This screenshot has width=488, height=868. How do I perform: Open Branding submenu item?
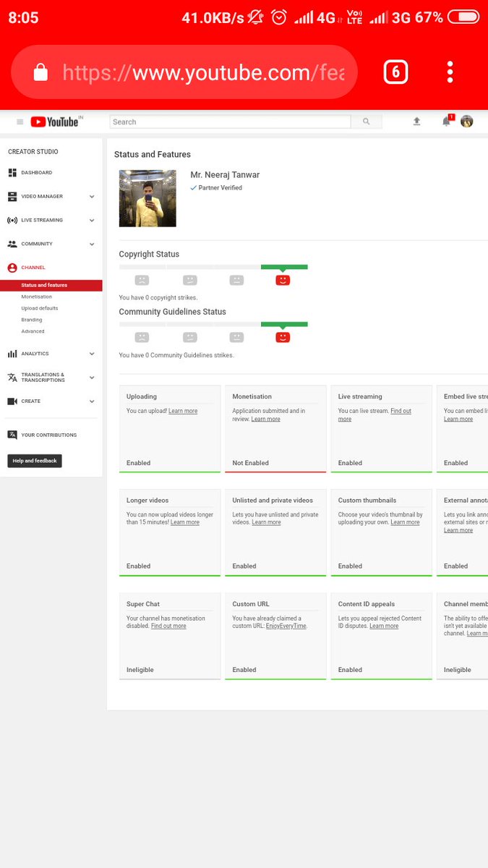(x=32, y=320)
